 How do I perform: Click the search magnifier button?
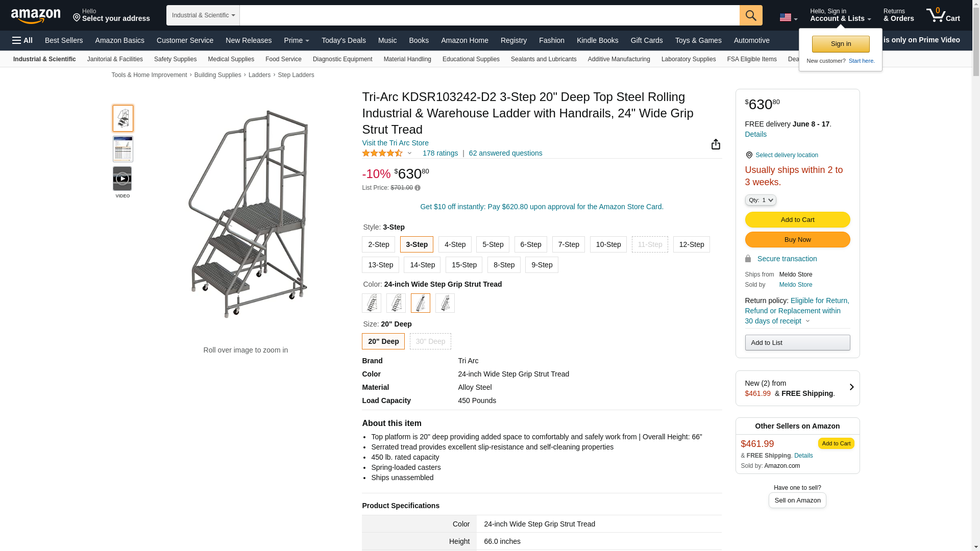[750, 15]
